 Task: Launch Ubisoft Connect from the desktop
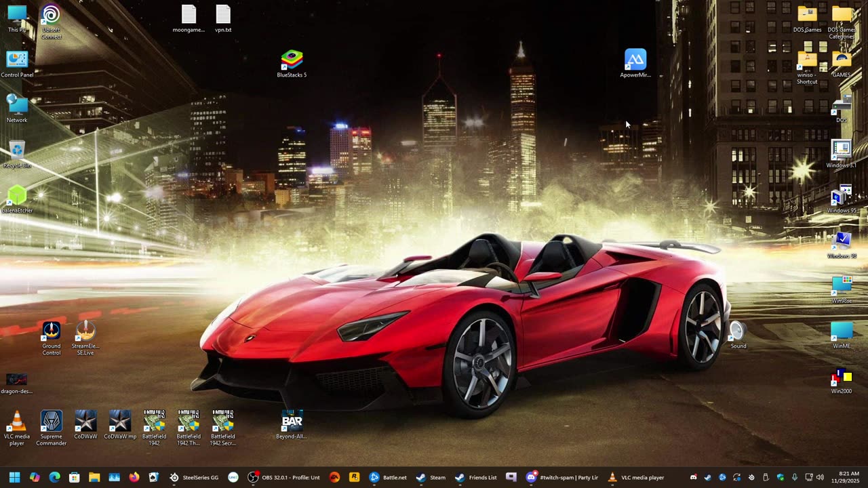[x=52, y=22]
